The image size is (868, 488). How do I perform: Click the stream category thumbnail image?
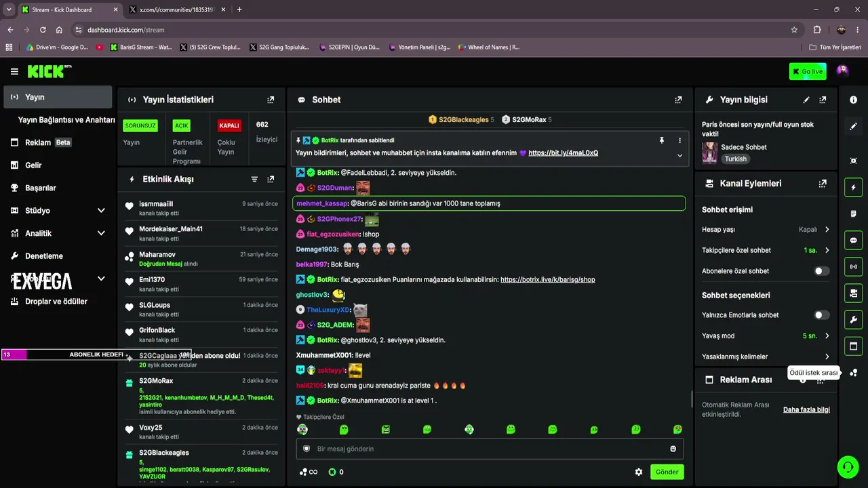click(x=709, y=152)
